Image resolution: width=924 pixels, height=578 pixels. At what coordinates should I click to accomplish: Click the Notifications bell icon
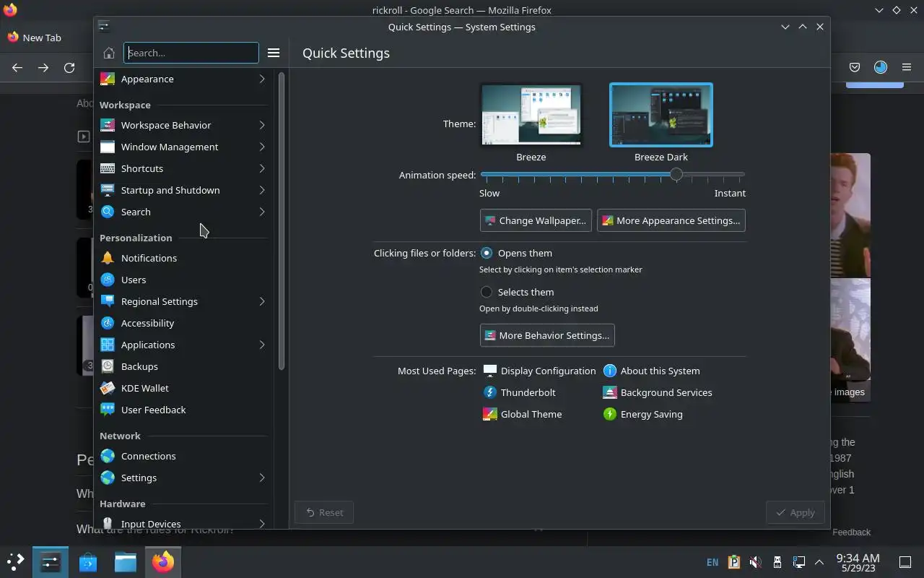click(107, 258)
